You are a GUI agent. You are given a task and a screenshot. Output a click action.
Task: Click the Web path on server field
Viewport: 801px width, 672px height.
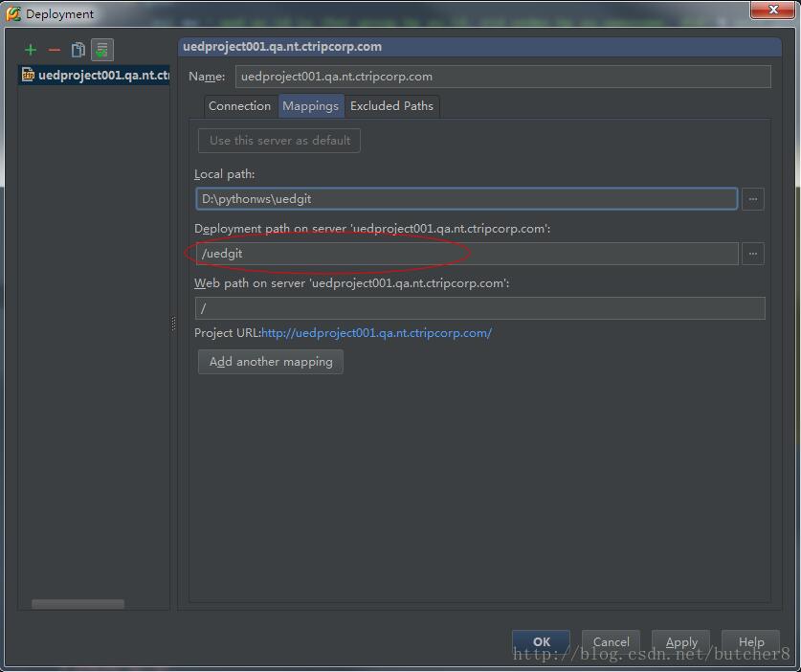(480, 308)
